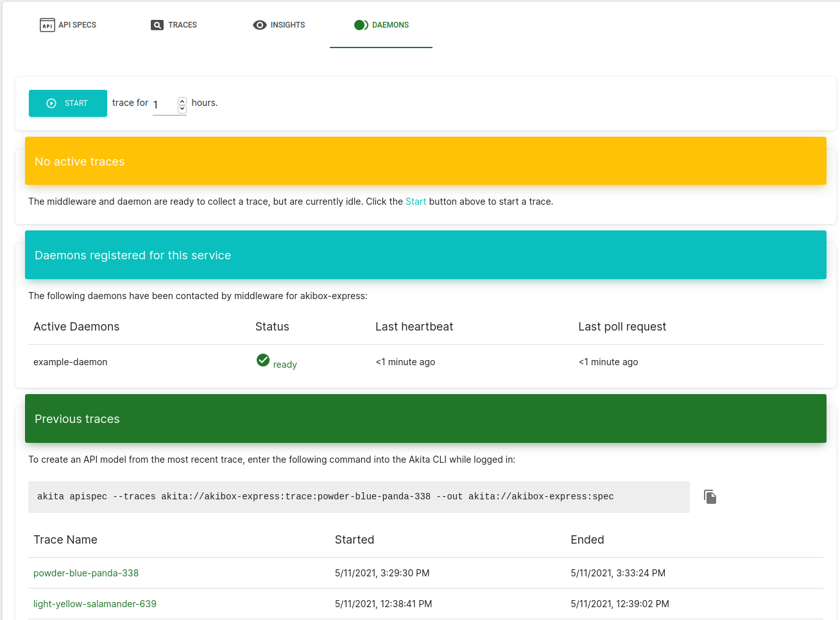This screenshot has height=620, width=840.
Task: Start a trace with the START button
Action: pyautogui.click(x=68, y=103)
